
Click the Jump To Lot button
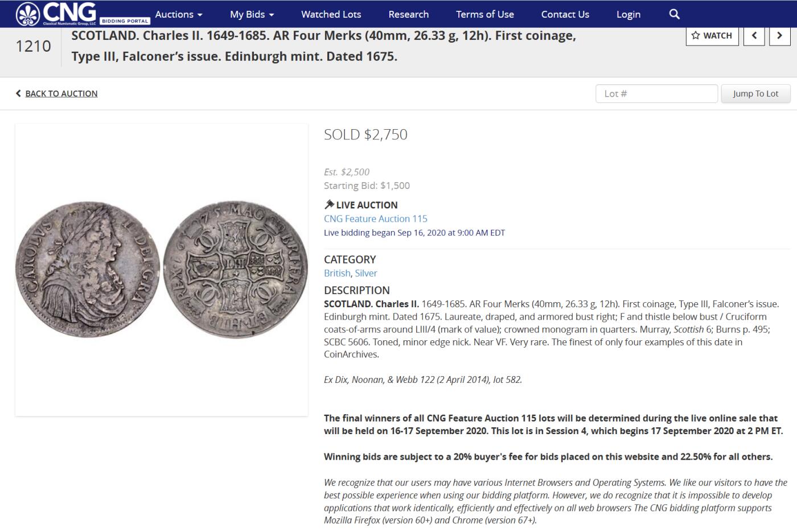point(755,93)
